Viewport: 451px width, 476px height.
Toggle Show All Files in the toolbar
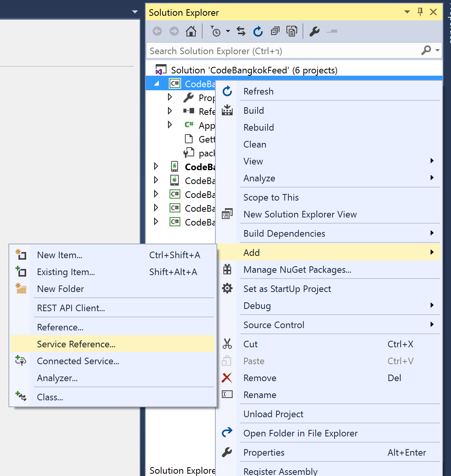point(292,31)
